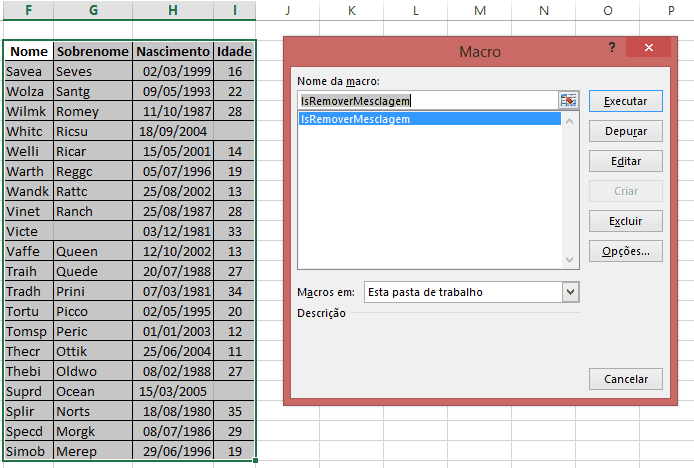The image size is (694, 468).
Task: Click the date cell 29/06/1996
Action: click(173, 452)
